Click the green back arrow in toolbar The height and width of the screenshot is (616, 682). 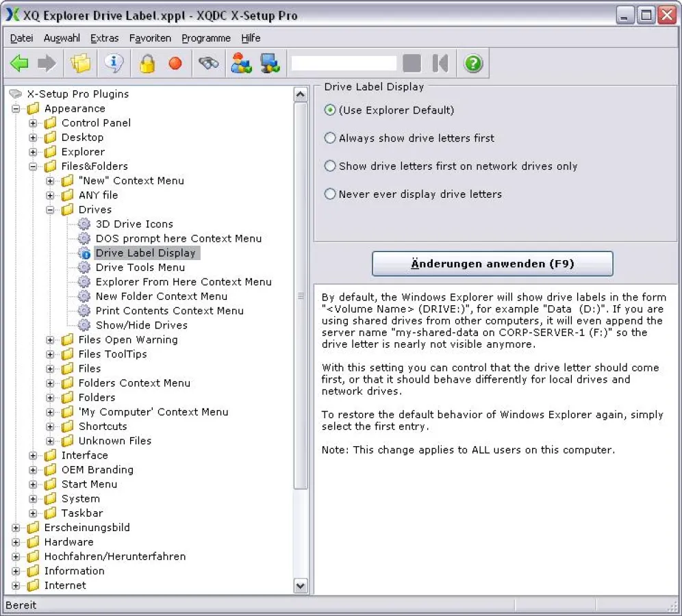pos(20,64)
